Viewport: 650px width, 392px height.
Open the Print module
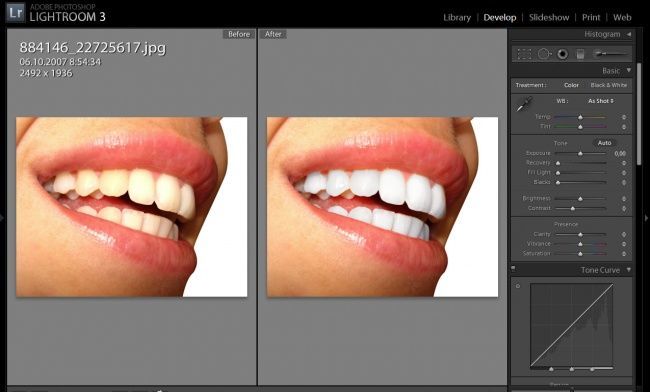pos(591,18)
